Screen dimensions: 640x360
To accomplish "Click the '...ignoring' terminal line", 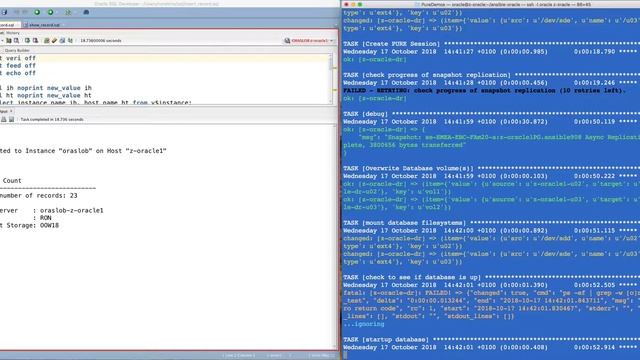I will (x=364, y=324).
